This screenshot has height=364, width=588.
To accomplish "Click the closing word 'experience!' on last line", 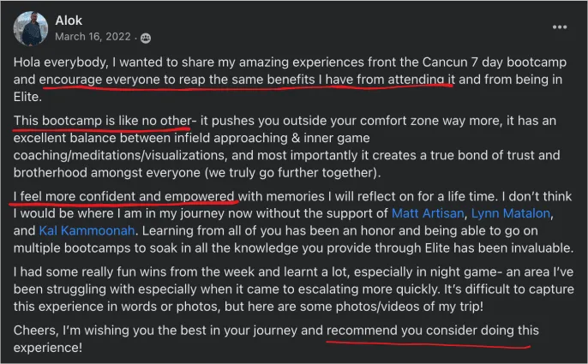I will 48,348.
